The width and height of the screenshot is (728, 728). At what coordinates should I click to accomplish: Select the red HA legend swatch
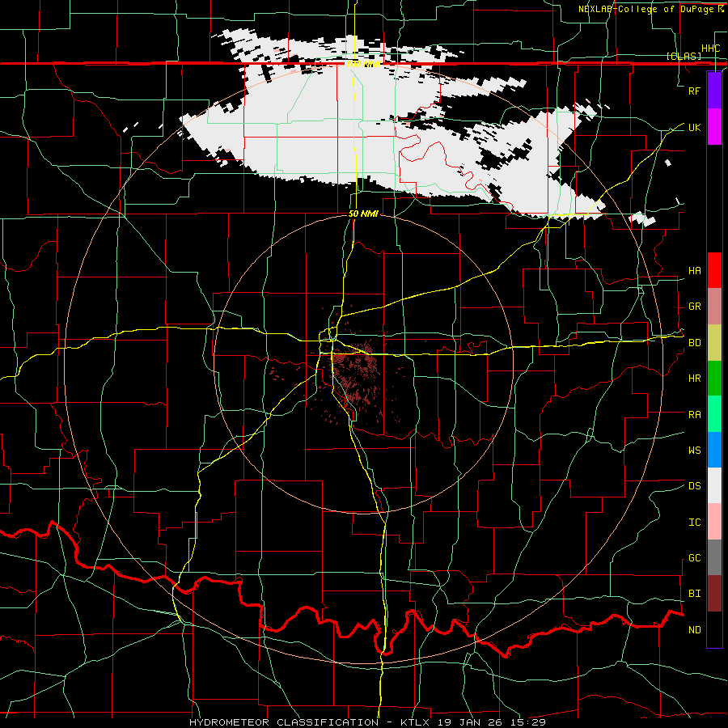(714, 270)
